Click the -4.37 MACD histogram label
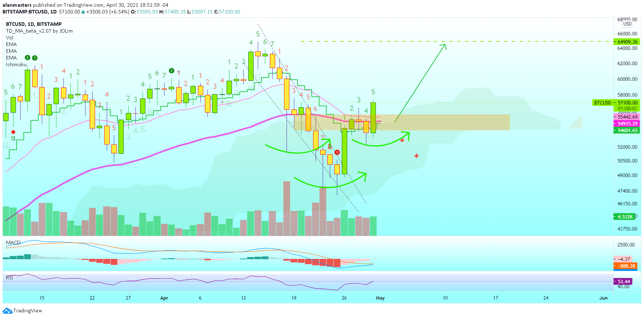This screenshot has width=644, height=318. [623, 259]
